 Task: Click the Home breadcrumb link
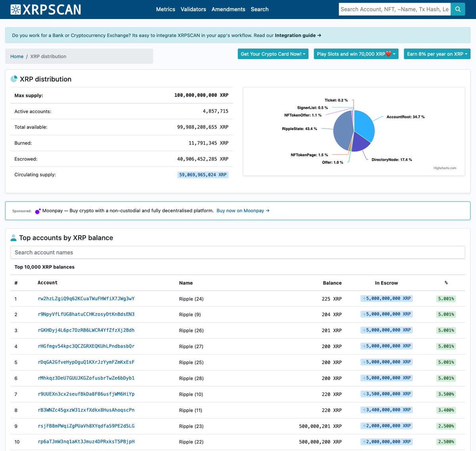pos(17,56)
